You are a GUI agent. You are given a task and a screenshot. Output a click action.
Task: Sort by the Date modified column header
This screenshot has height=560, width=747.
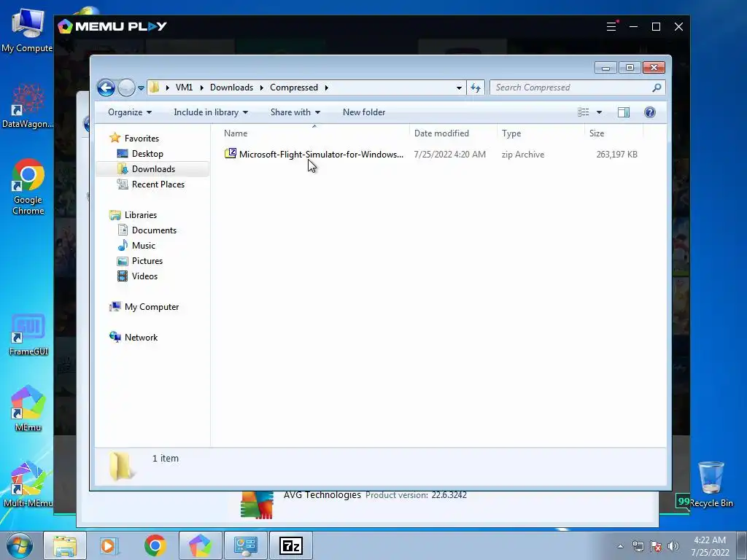pos(452,133)
